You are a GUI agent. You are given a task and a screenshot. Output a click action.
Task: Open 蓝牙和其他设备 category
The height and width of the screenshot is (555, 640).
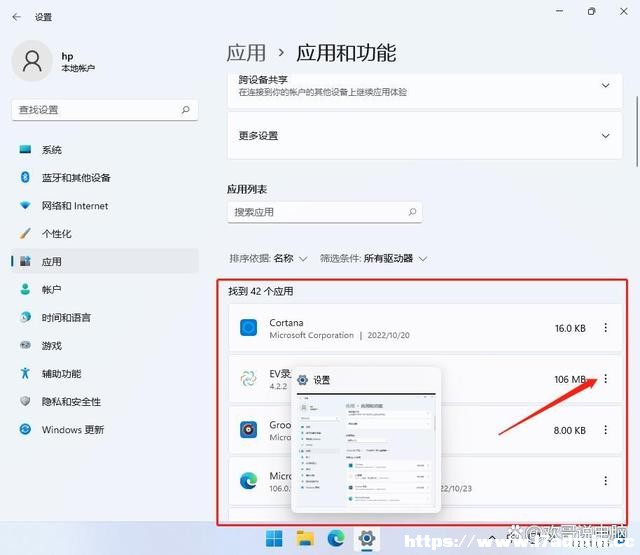pyautogui.click(x=105, y=178)
